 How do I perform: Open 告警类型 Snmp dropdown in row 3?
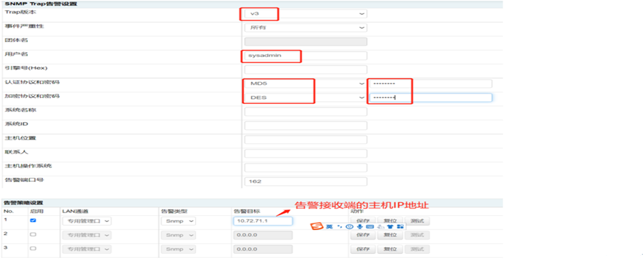[178, 249]
